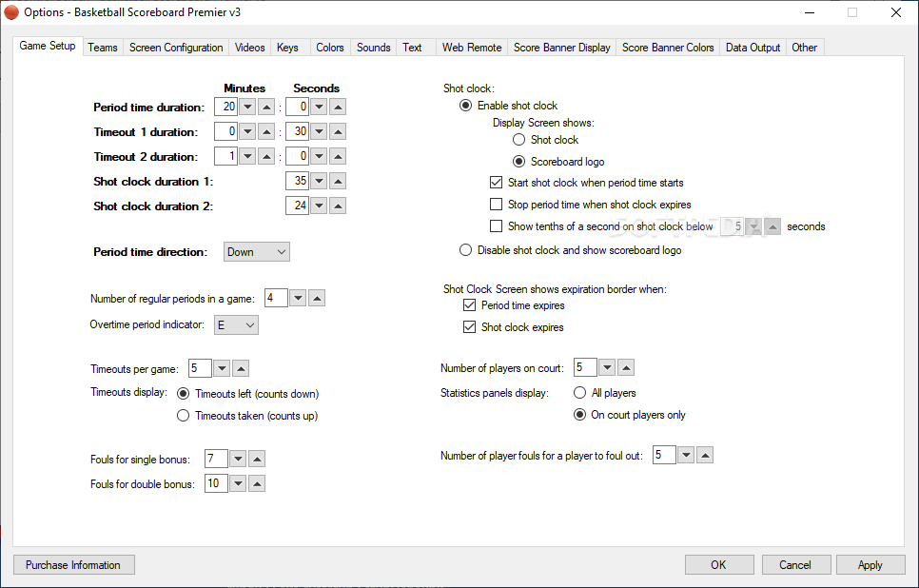
Task: Select On court players only option
Action: click(x=579, y=415)
